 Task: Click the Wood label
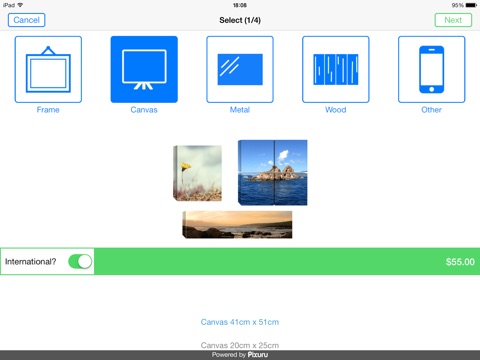[336, 110]
